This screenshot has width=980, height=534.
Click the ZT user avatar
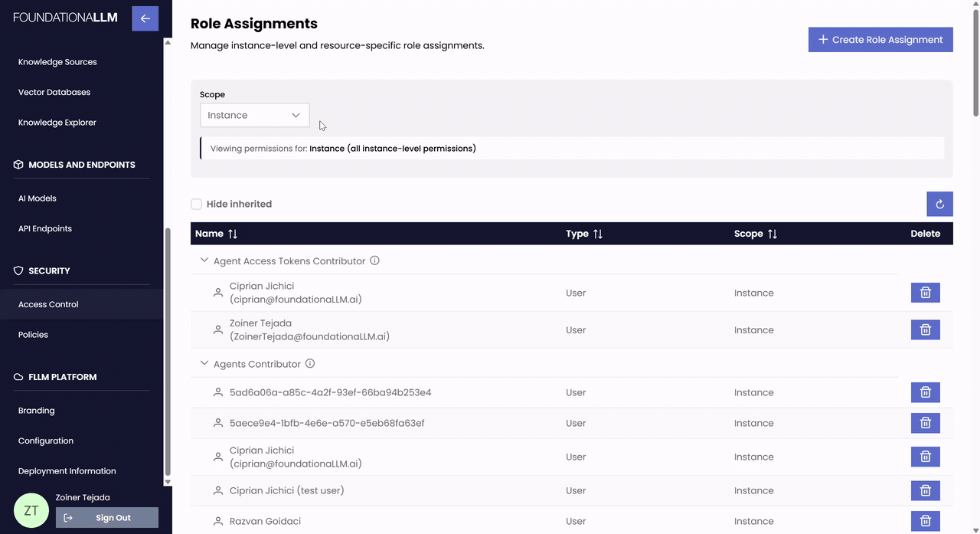(31, 511)
